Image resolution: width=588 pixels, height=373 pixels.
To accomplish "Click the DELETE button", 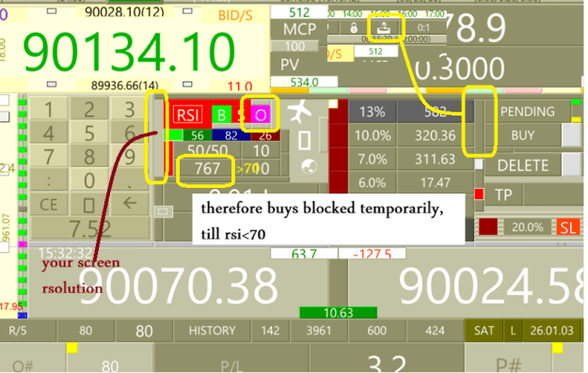I will (523, 164).
